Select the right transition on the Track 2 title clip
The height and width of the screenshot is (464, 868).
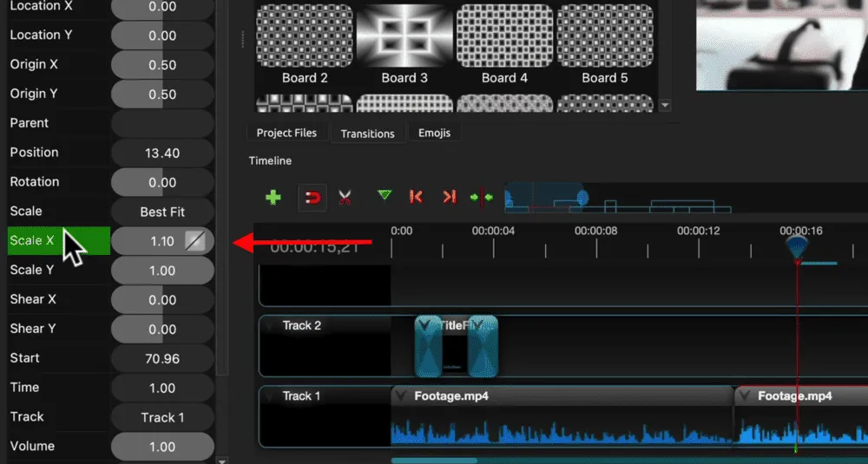click(x=483, y=347)
